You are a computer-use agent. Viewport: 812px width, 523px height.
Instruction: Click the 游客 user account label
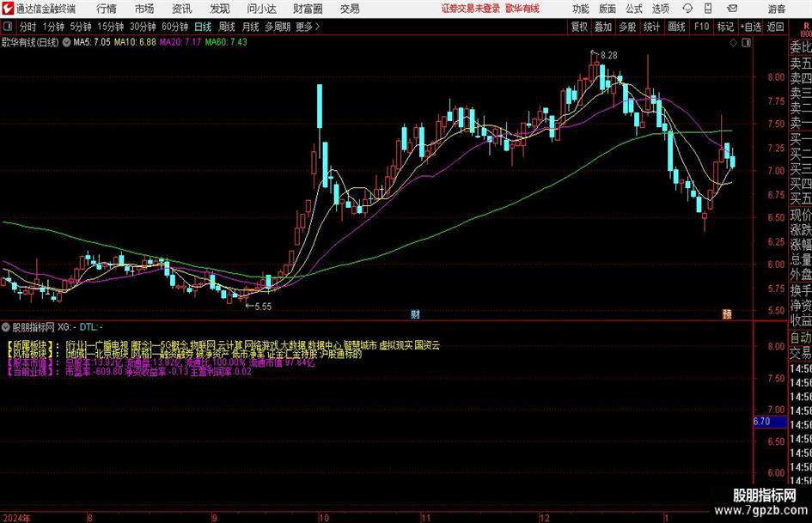tap(776, 9)
